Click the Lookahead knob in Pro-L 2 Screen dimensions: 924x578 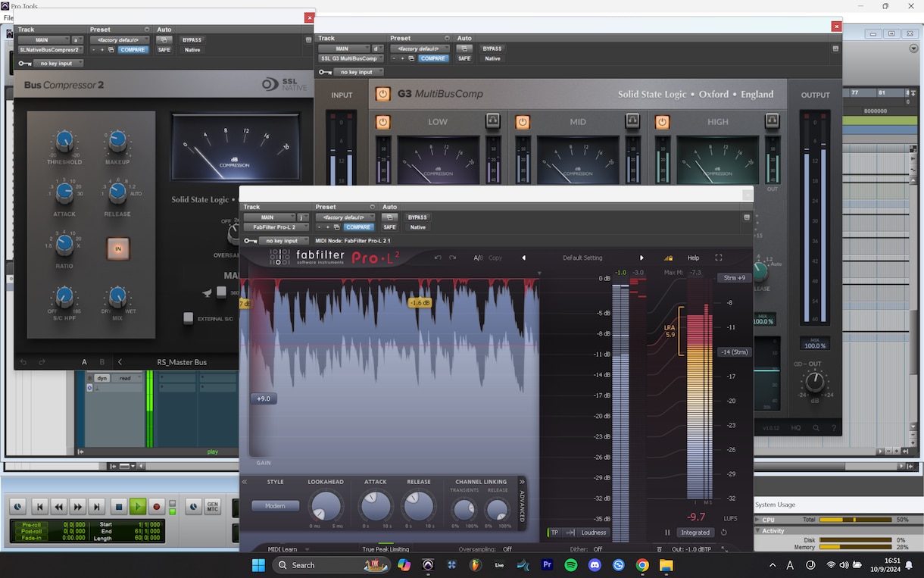[326, 506]
